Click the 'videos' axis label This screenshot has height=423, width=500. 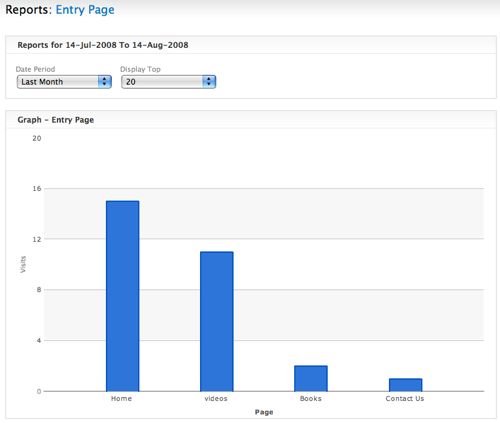(x=216, y=399)
